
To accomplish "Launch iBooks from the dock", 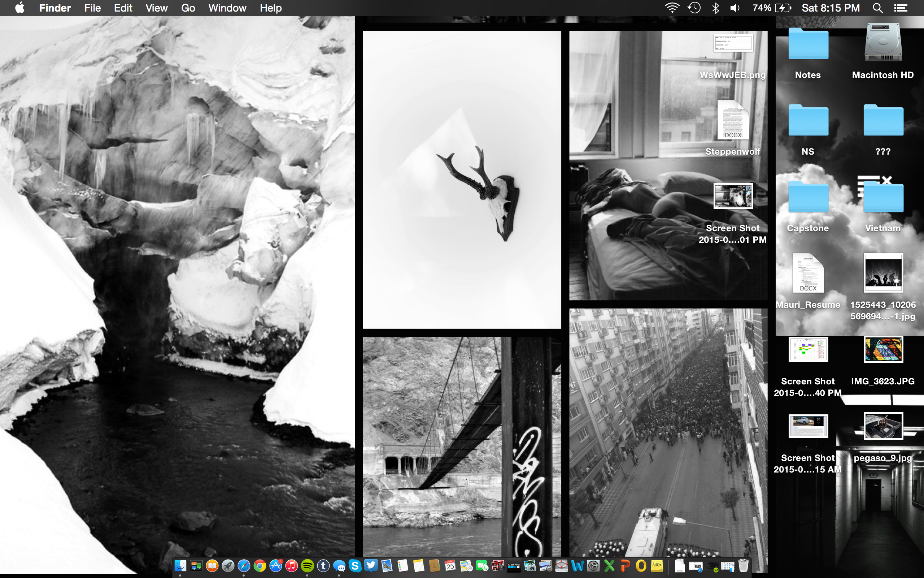I will click(x=212, y=565).
